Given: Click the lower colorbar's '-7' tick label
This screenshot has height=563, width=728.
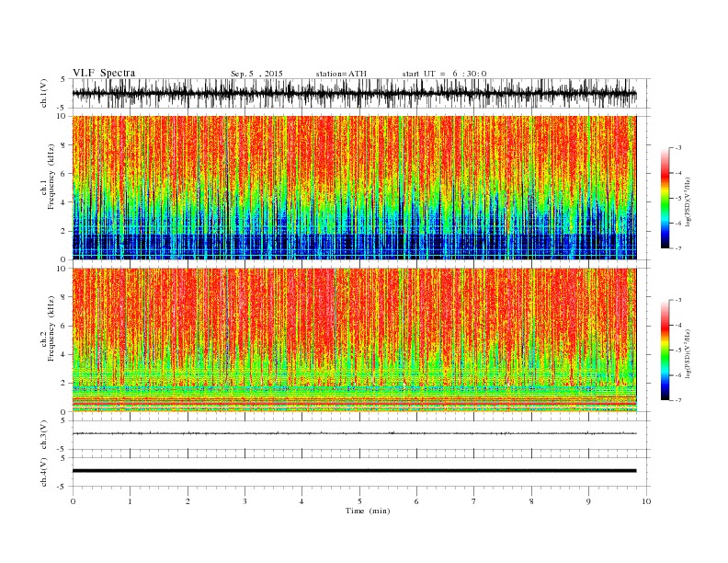Looking at the screenshot, I should pyautogui.click(x=678, y=400).
